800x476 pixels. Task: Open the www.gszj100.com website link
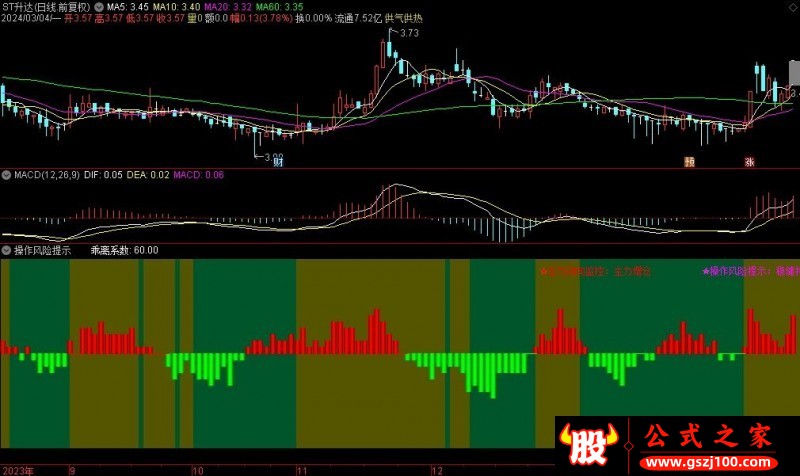708,463
